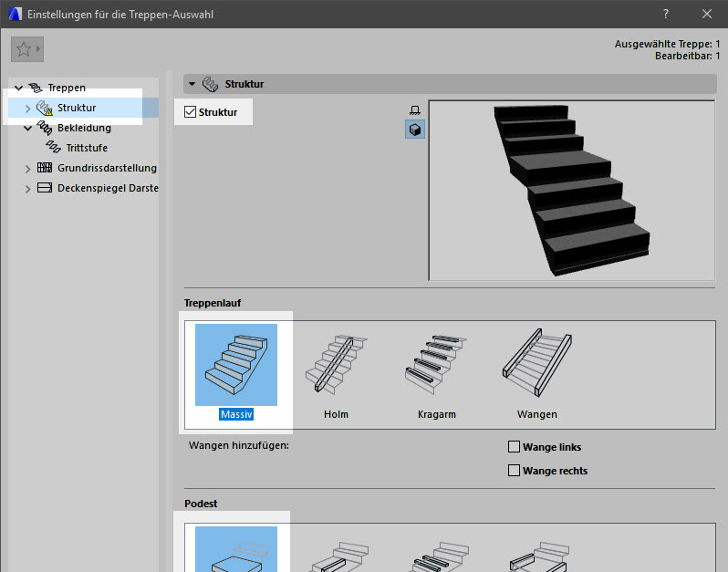Click Struktur panel header icon
Image resolution: width=728 pixels, height=572 pixels.
[210, 84]
